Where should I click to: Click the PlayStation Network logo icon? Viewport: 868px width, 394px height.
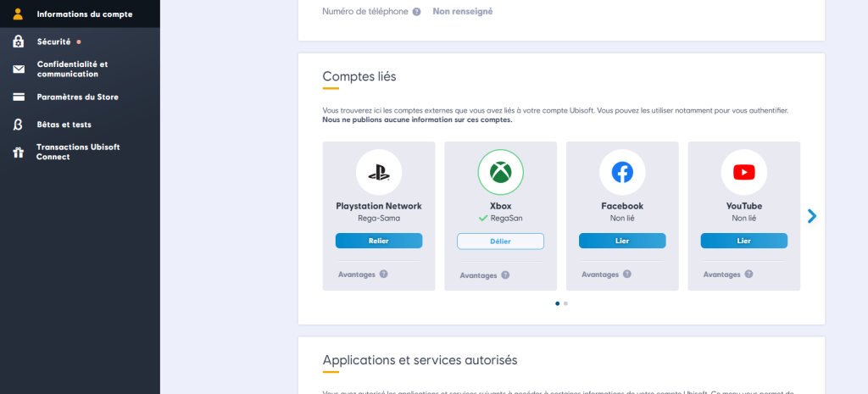[x=379, y=173]
